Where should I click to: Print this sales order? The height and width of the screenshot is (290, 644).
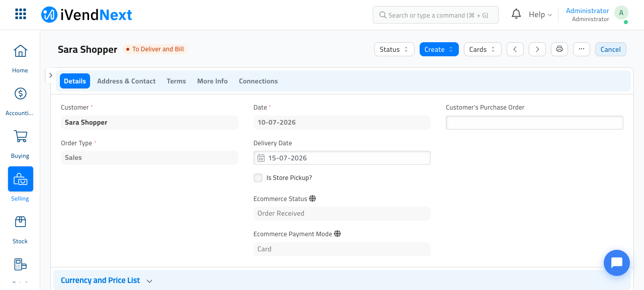pos(559,49)
